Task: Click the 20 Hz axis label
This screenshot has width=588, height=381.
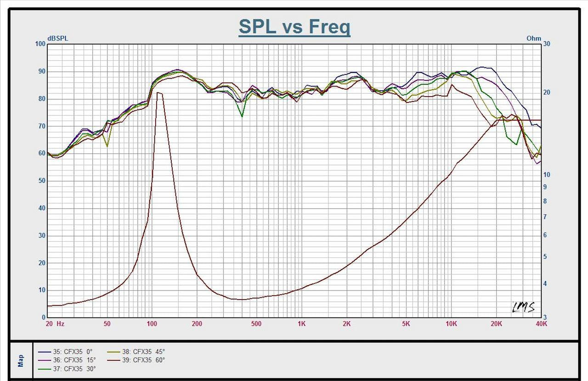Action: tap(55, 324)
